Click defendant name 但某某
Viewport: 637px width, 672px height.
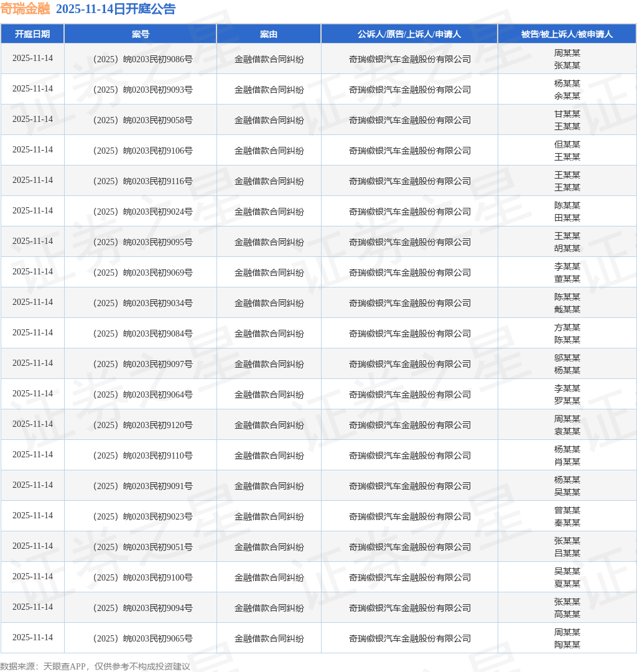567,144
